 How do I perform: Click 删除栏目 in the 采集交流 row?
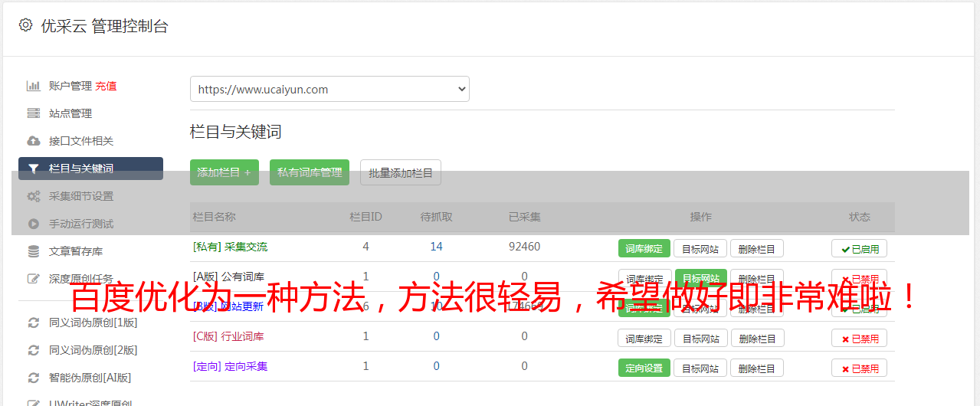(757, 248)
